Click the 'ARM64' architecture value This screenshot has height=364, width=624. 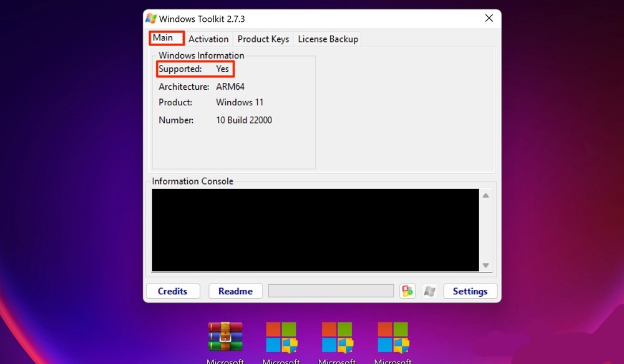[230, 87]
